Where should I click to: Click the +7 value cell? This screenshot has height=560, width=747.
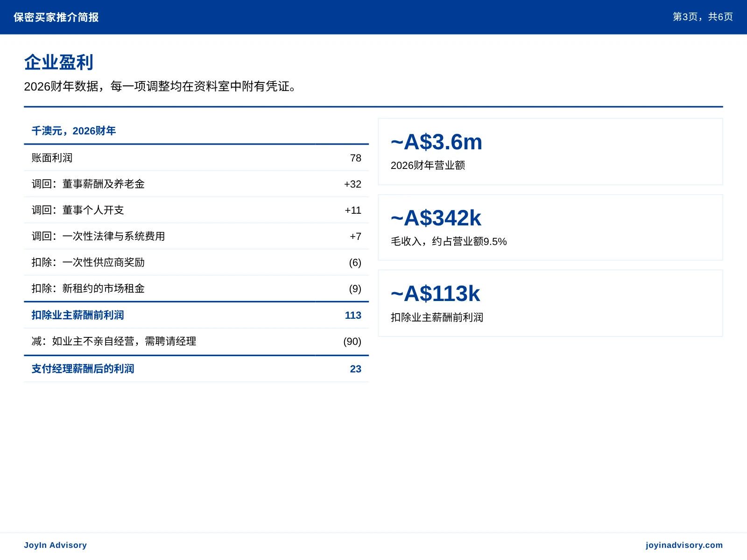355,237
